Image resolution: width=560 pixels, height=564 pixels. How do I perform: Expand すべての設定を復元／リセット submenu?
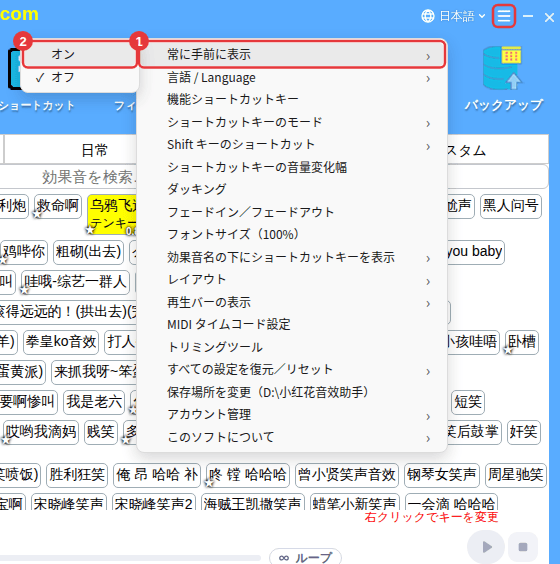tap(292, 369)
